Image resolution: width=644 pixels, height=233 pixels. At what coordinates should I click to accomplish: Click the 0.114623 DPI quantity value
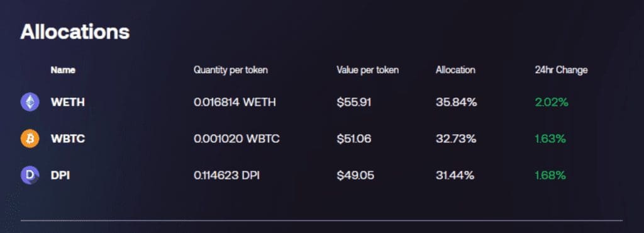(226, 175)
